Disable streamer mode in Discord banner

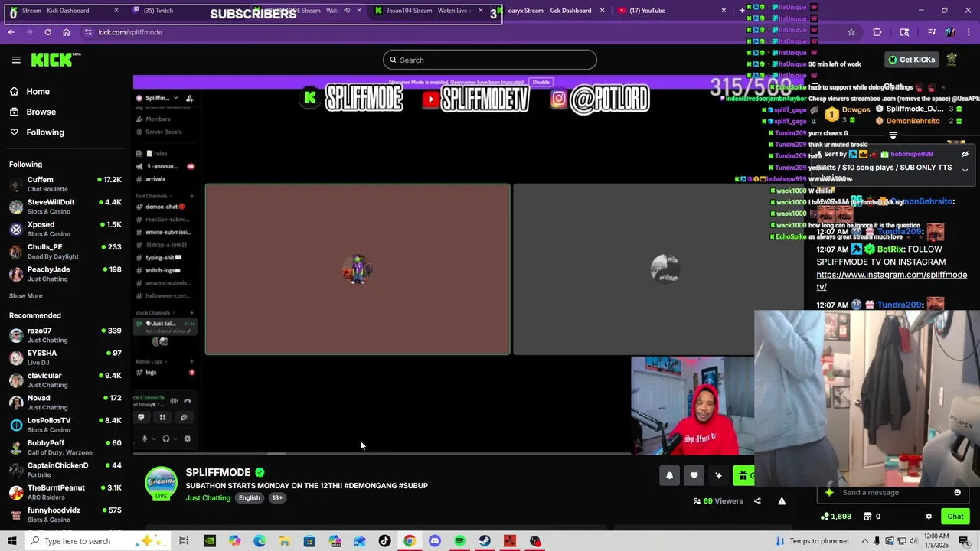(x=541, y=82)
